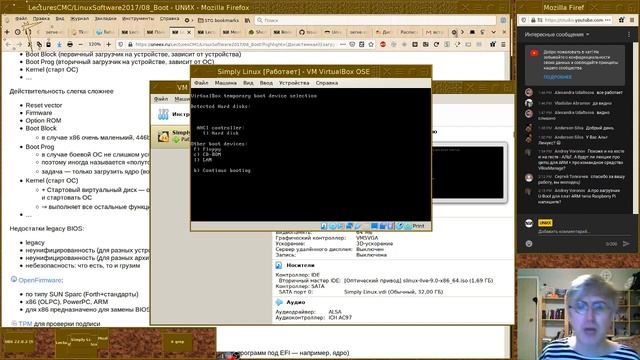Viewport: 640px width, 360px height.
Task: Click the Аудио section header
Action: click(x=296, y=302)
